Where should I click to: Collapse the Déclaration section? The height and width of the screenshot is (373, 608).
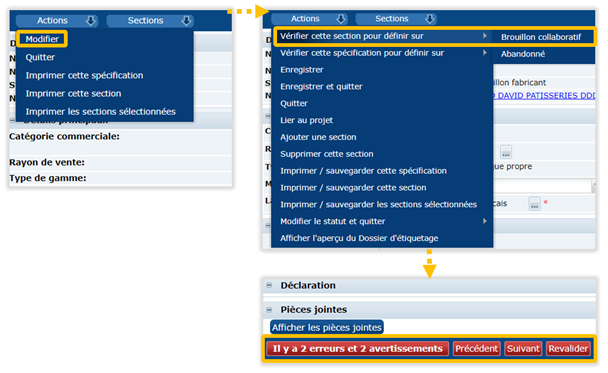point(269,285)
